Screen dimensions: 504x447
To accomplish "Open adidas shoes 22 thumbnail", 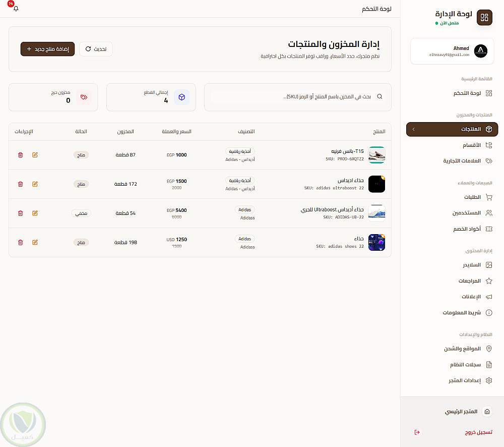I will (x=376, y=242).
